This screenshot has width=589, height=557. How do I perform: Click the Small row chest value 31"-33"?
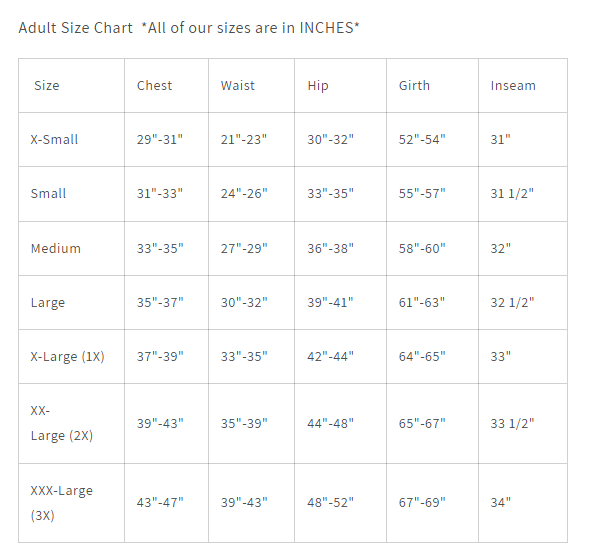(x=160, y=193)
